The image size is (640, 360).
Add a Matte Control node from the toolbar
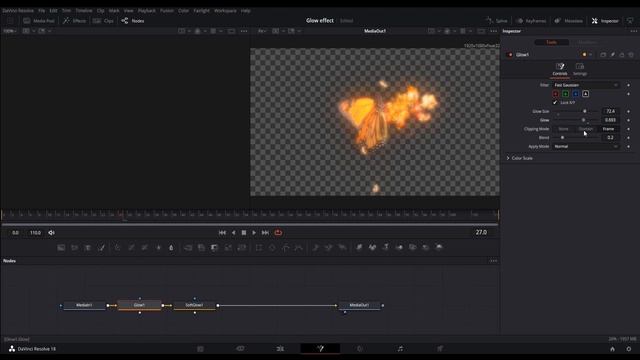click(x=214, y=247)
